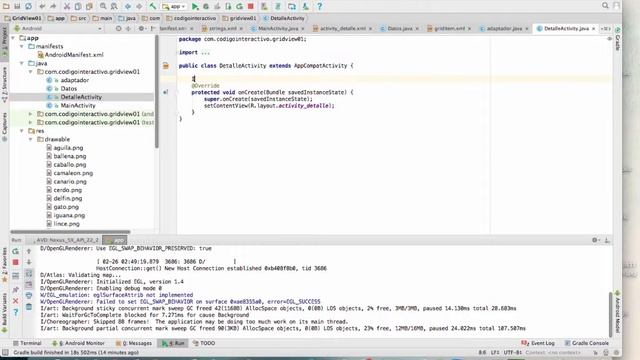Toggle pin tab in Run panel
Screen dimensions: 640x360
coord(16,290)
